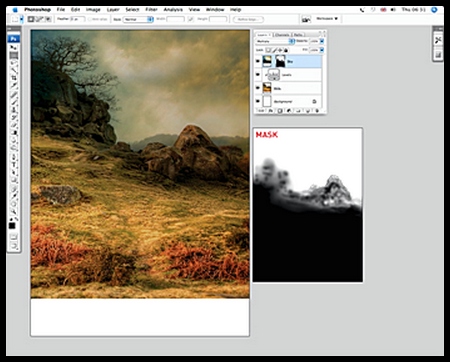Hide the Background layer
The height and width of the screenshot is (362, 450).
[258, 101]
